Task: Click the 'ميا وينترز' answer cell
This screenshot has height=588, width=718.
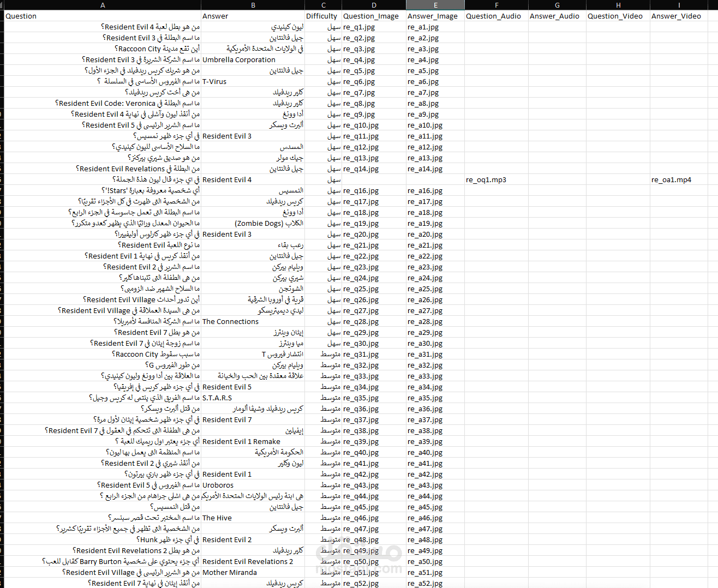Action: click(x=253, y=343)
